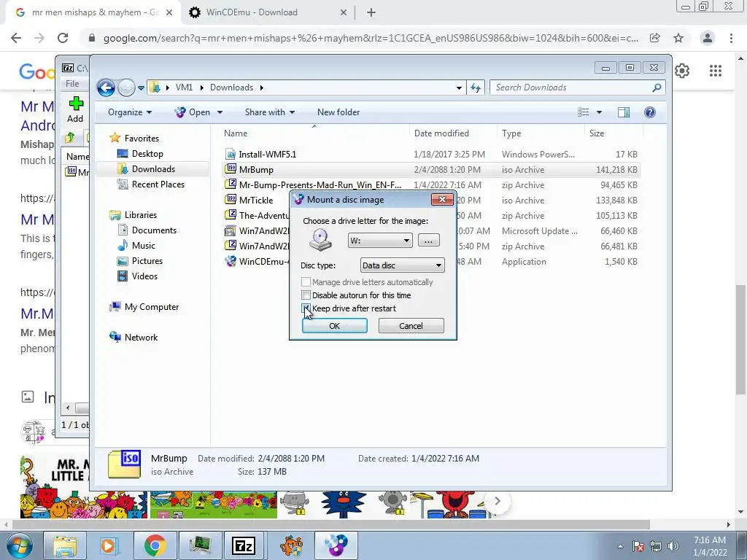Toggle the preview pane icon

(x=624, y=112)
